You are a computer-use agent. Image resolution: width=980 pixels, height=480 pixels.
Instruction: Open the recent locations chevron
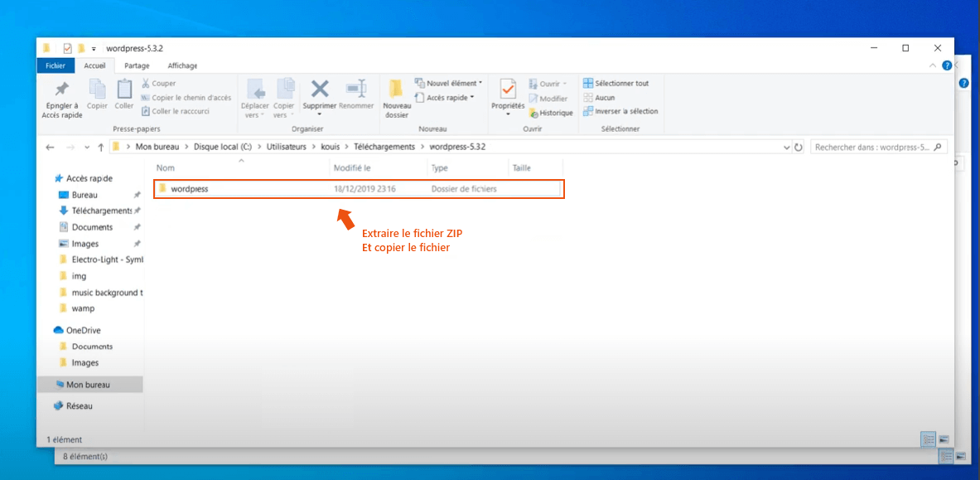[87, 148]
